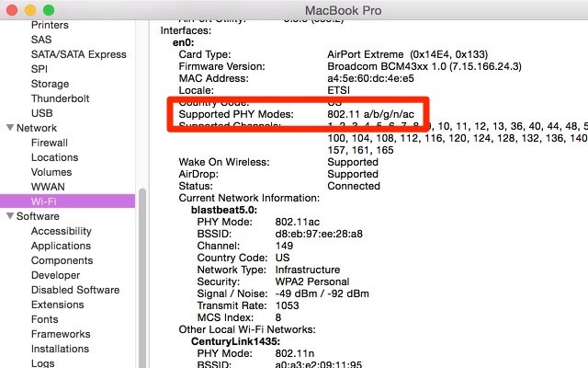Click the AirDrop label
588x368 pixels.
(198, 174)
